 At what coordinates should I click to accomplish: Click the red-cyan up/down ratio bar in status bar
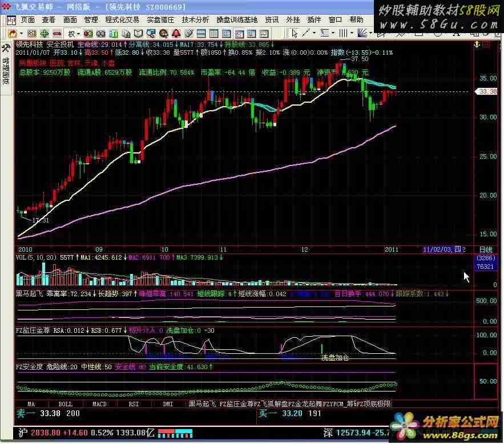[x=175, y=433]
